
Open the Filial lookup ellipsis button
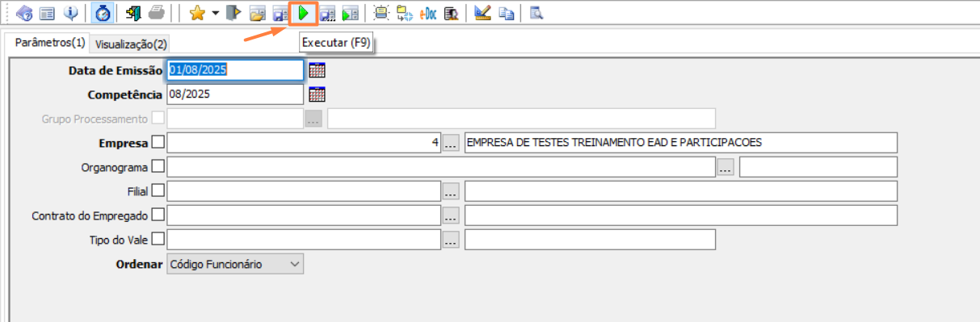(451, 191)
